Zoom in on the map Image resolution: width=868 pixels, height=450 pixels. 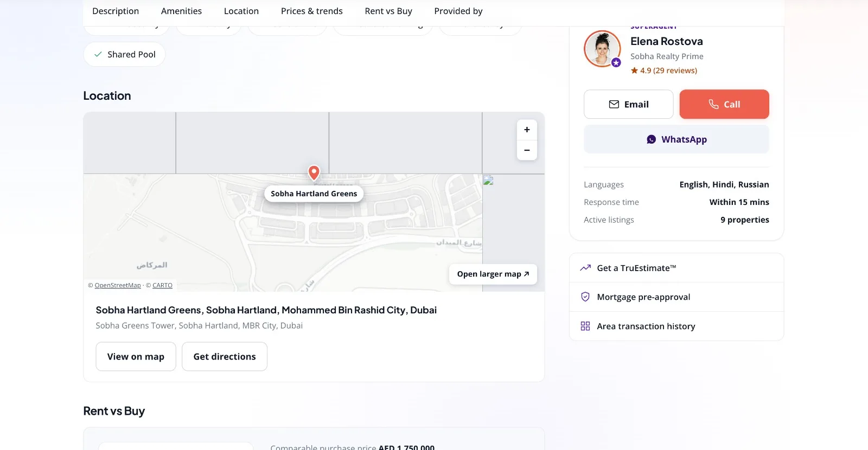coord(527,130)
